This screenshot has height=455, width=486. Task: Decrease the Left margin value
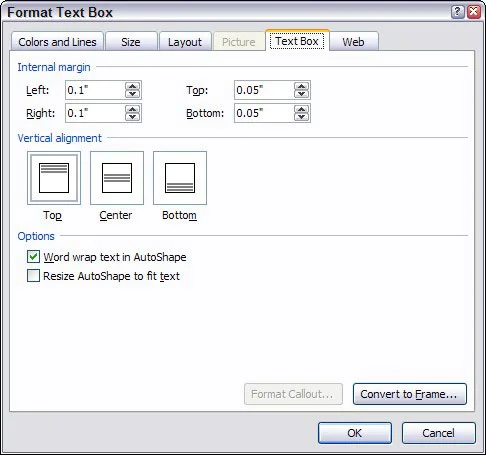(133, 94)
